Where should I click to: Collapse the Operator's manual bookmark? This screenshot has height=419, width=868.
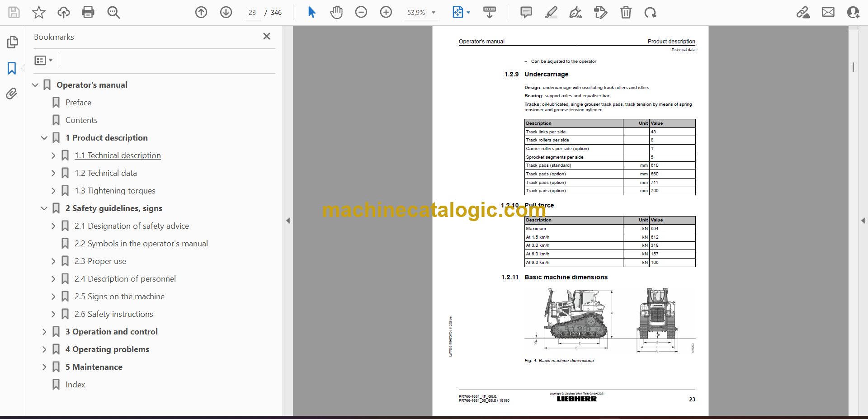[35, 85]
